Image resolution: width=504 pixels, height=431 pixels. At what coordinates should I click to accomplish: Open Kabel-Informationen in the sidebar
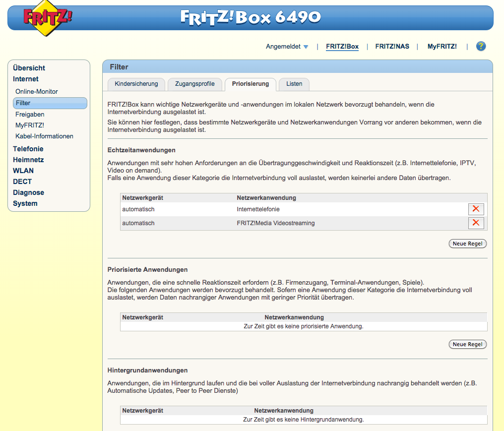tap(44, 136)
